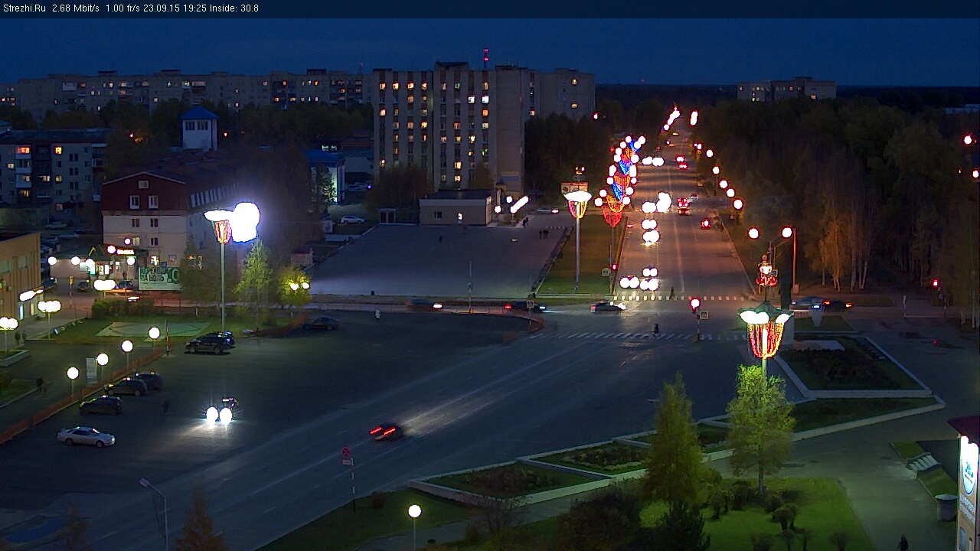
Task: Click the Strezhi.Ru overlay label
Action: click(24, 8)
